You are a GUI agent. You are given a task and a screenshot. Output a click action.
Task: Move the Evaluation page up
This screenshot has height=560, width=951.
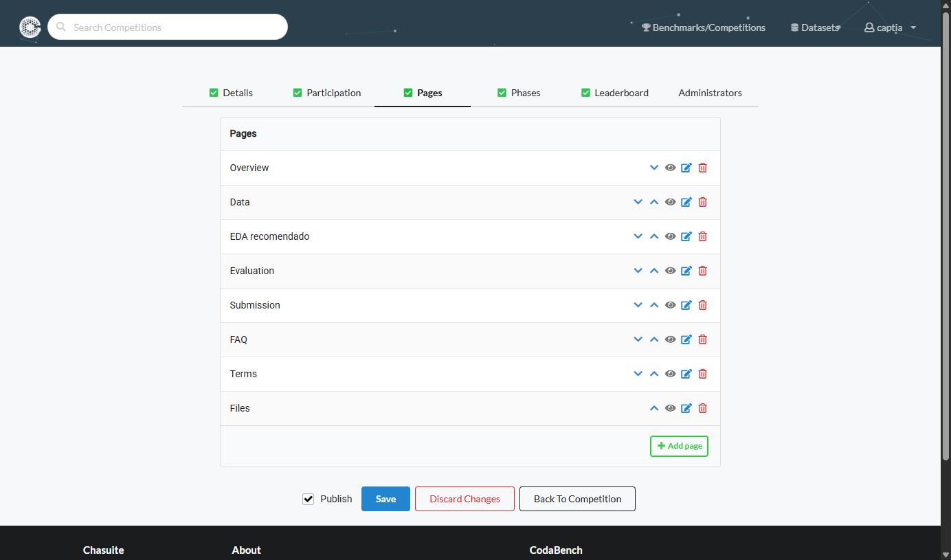[x=654, y=271]
